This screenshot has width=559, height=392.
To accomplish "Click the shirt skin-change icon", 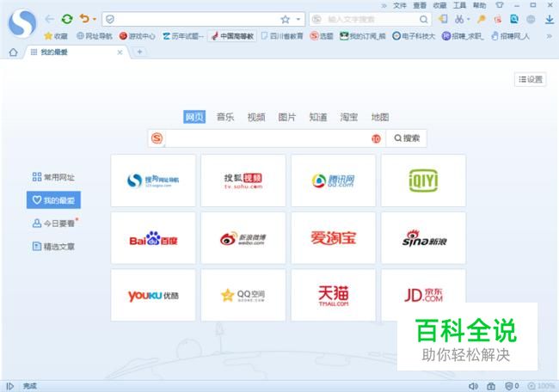I will [500, 5].
